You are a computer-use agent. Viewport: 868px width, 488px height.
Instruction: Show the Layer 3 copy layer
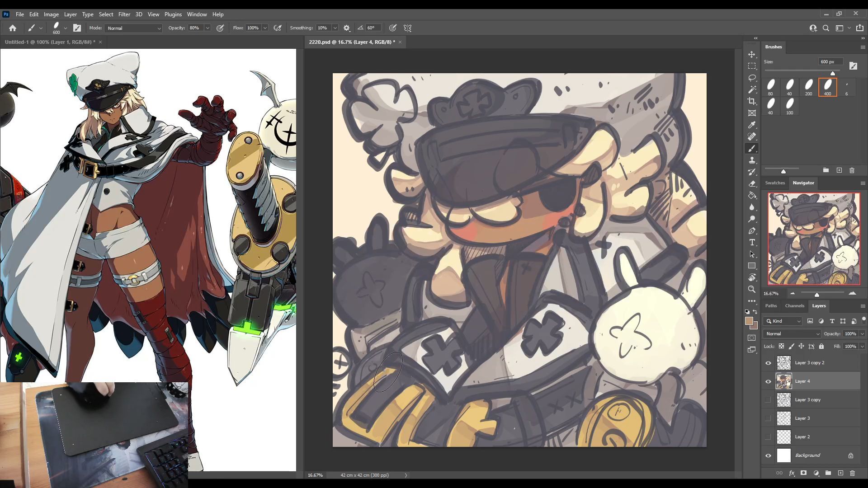click(768, 400)
